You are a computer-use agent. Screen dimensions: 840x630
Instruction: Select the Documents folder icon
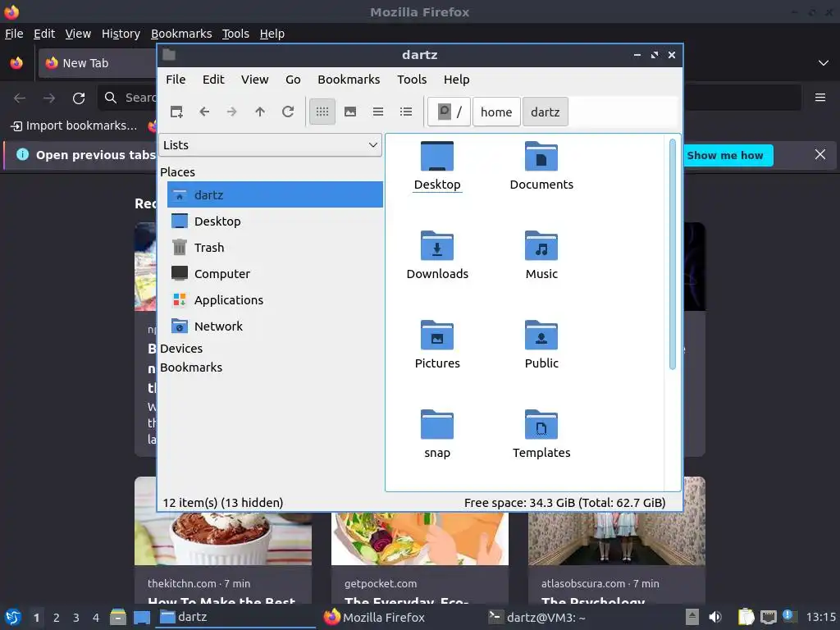541,166
